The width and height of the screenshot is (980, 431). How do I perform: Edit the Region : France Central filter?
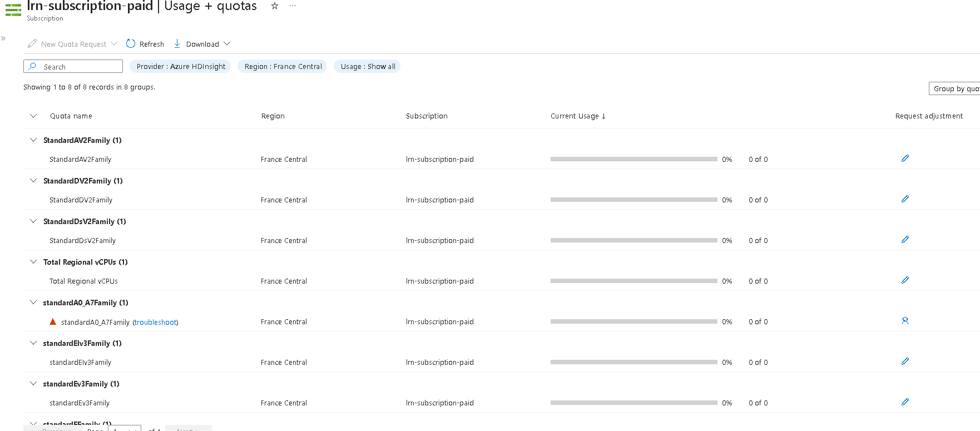coord(283,66)
